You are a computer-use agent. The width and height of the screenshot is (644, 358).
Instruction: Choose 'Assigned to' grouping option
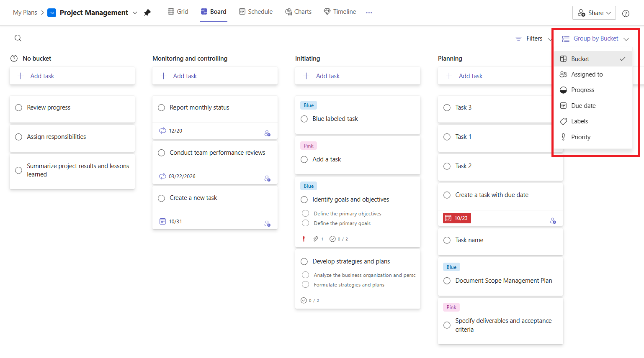coord(586,74)
